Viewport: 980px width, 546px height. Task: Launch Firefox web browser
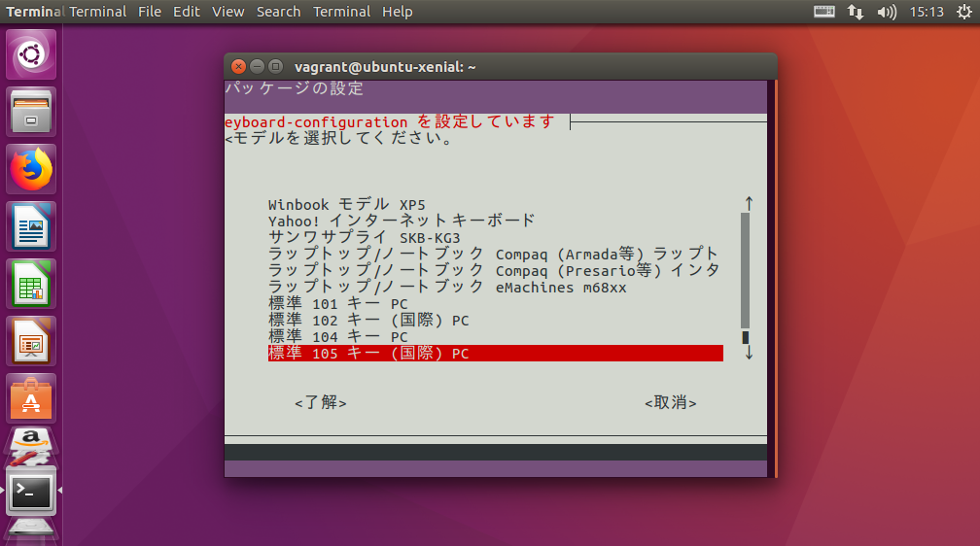coord(31,170)
